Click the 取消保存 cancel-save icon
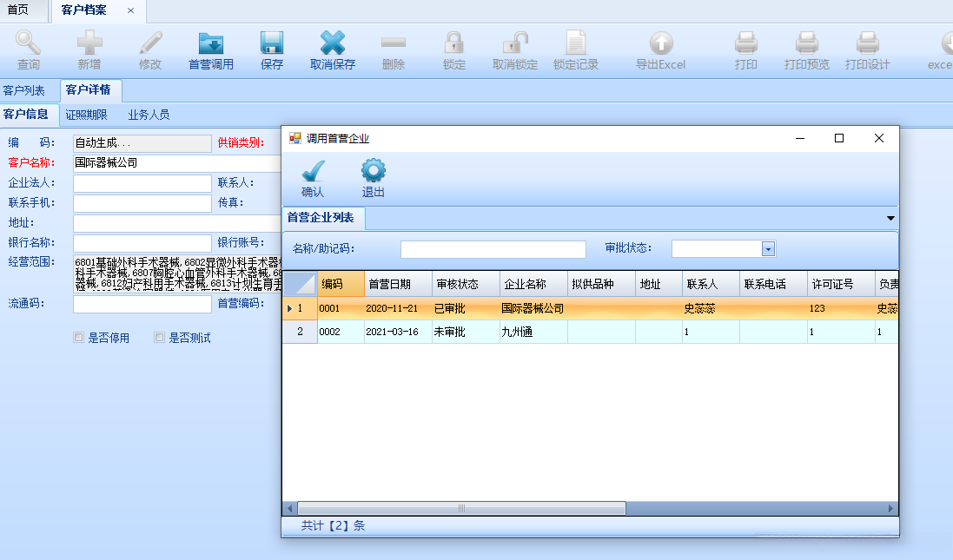The image size is (953, 560). tap(333, 43)
